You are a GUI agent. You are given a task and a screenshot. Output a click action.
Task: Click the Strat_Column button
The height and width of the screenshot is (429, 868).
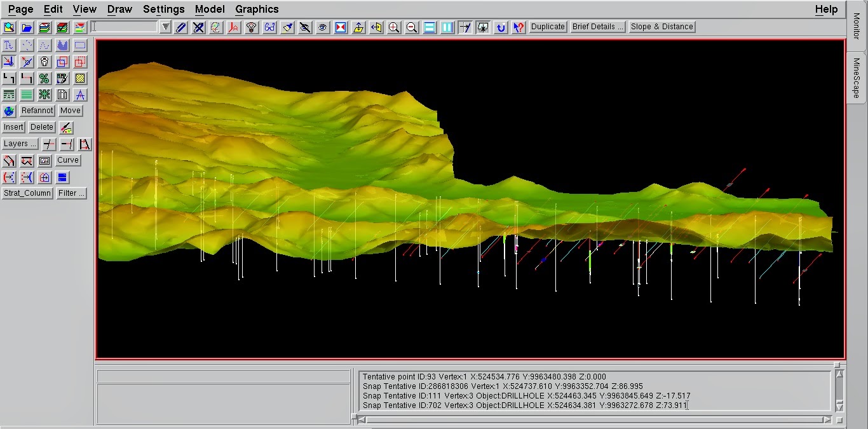point(27,193)
